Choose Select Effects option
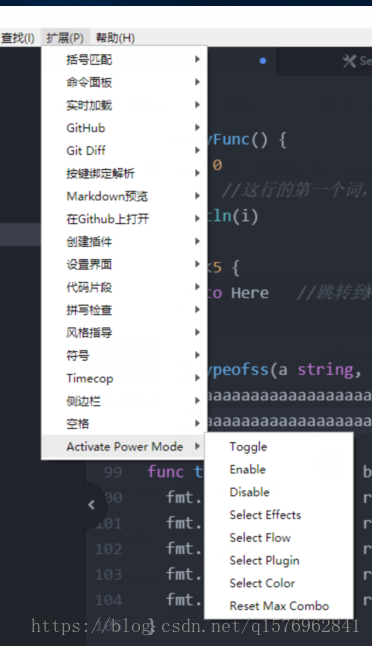Viewport: 372px width, 646px height. [x=279, y=515]
